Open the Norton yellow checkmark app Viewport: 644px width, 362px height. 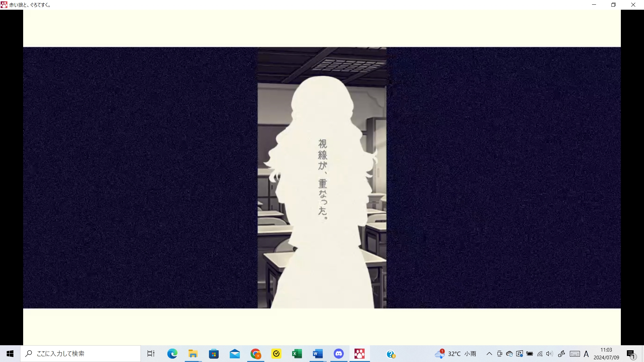coord(276,354)
